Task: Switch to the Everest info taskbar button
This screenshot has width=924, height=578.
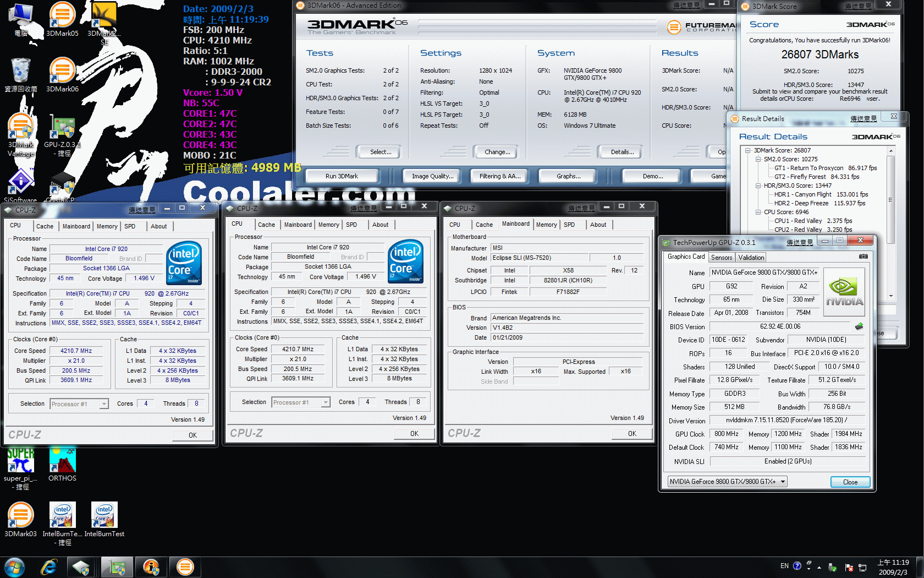Action: (x=151, y=567)
